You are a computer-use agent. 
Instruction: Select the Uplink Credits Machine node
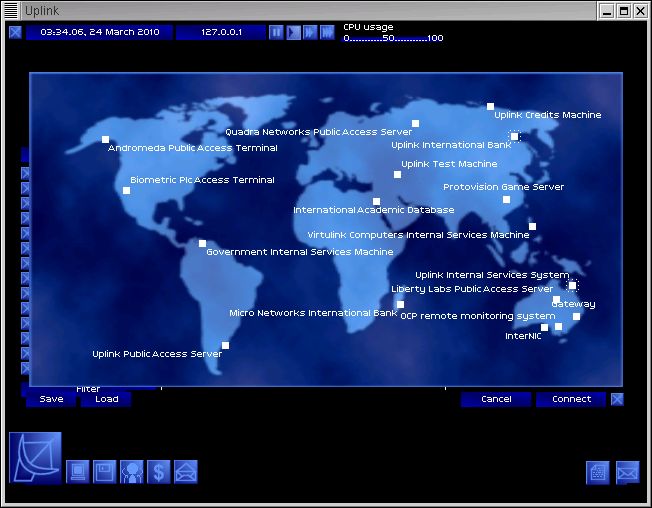click(491, 107)
